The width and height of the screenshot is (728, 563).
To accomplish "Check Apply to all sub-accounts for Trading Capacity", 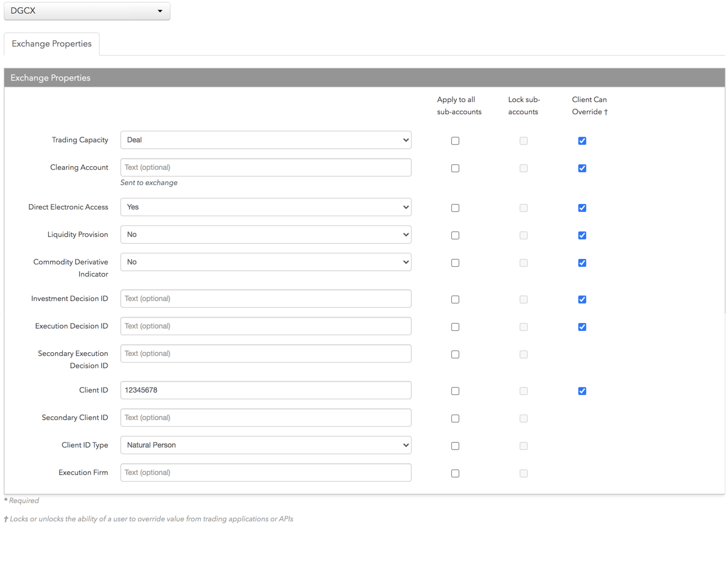I will [455, 140].
